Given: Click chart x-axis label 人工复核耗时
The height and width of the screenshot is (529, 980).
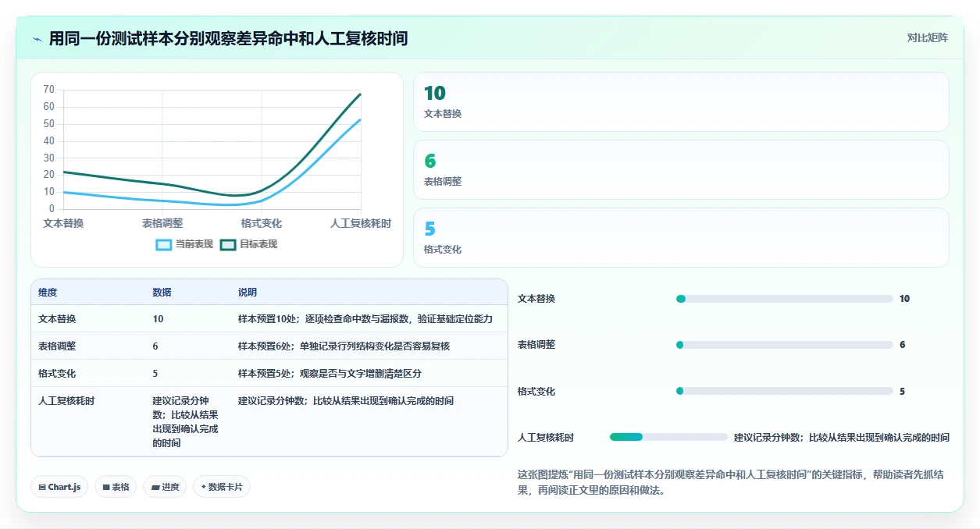Looking at the screenshot, I should click(x=361, y=223).
